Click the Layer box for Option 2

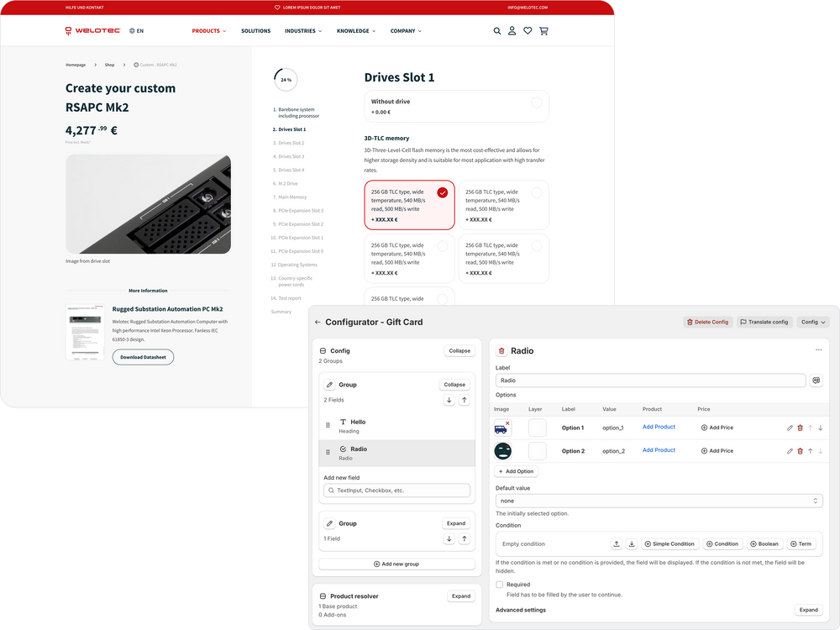click(x=538, y=451)
